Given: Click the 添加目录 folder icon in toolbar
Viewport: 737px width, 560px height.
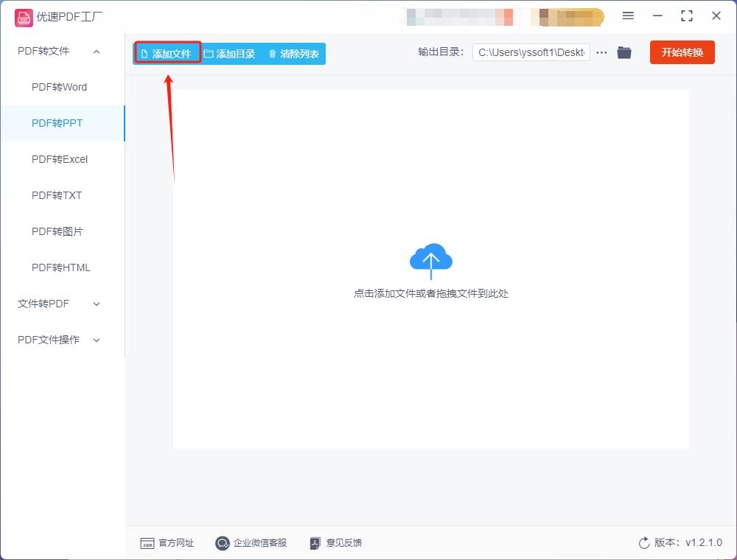Looking at the screenshot, I should tap(208, 53).
